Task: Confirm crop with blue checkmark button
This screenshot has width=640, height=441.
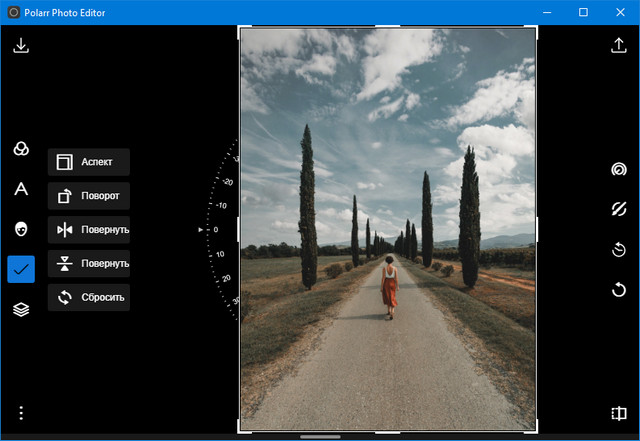Action: 21,269
